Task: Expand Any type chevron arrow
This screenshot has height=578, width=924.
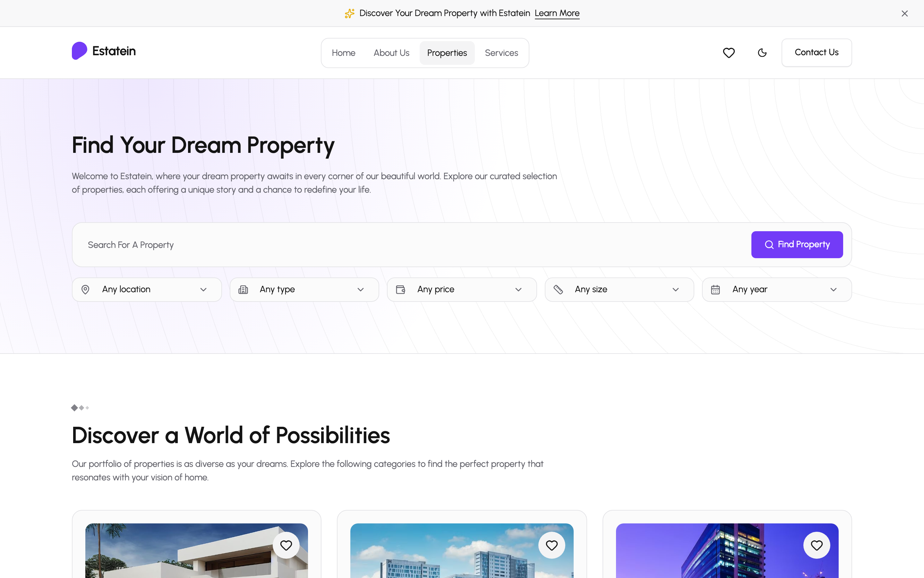Action: coord(361,289)
